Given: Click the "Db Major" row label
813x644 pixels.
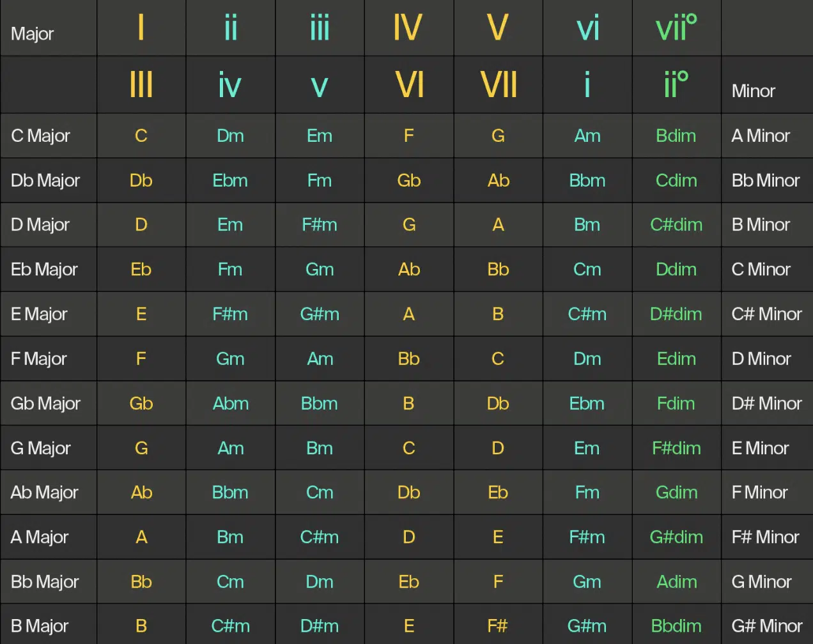Looking at the screenshot, I should click(x=45, y=180).
